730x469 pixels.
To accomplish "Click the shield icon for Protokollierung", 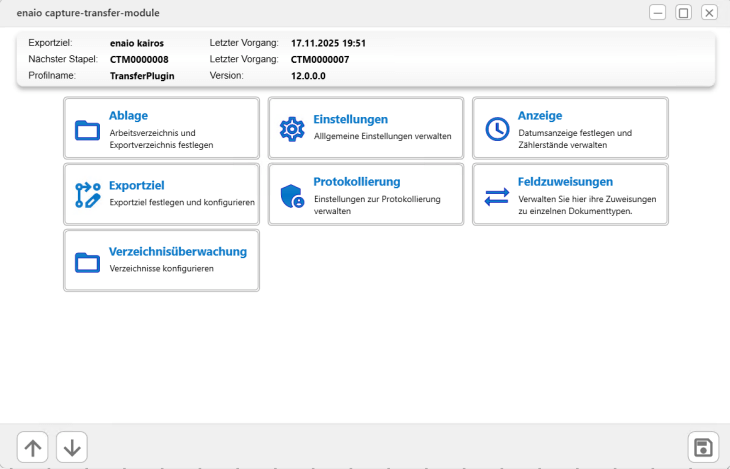I will (x=292, y=196).
